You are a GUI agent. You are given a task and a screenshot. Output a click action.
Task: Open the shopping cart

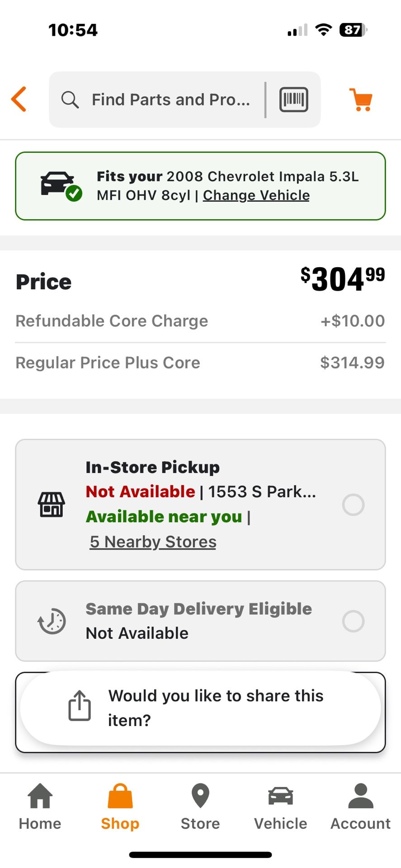(360, 99)
